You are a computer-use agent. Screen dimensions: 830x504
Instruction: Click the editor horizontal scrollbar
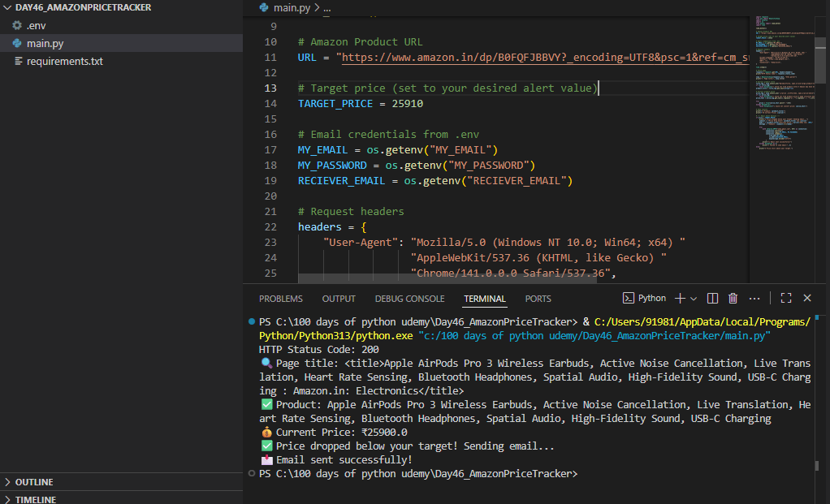pyautogui.click(x=447, y=278)
